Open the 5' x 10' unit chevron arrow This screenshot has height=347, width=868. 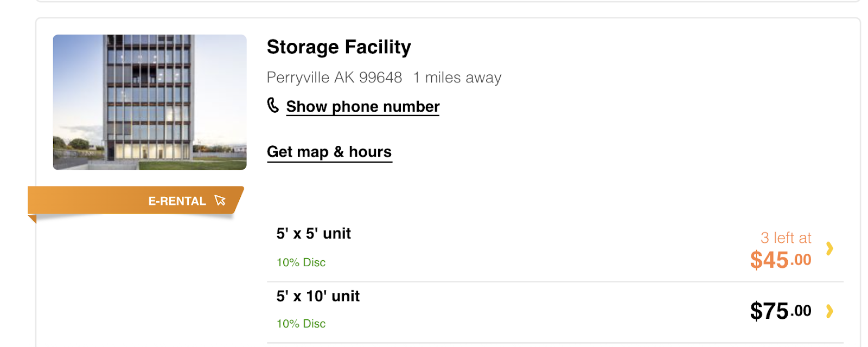click(x=829, y=311)
